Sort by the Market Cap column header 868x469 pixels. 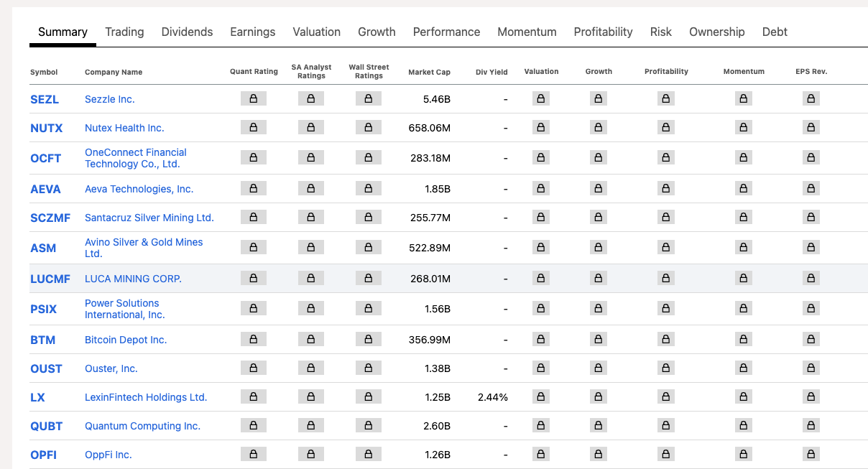tap(429, 72)
